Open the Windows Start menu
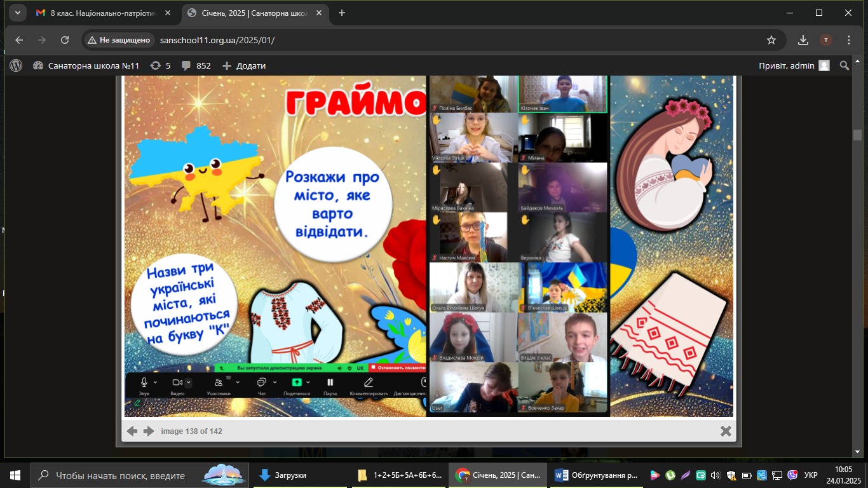The width and height of the screenshot is (868, 488). point(15,475)
